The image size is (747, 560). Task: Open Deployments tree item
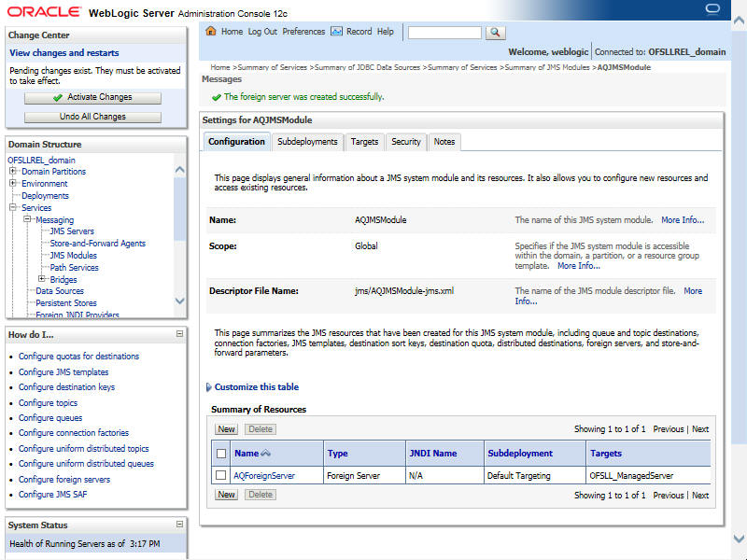45,196
